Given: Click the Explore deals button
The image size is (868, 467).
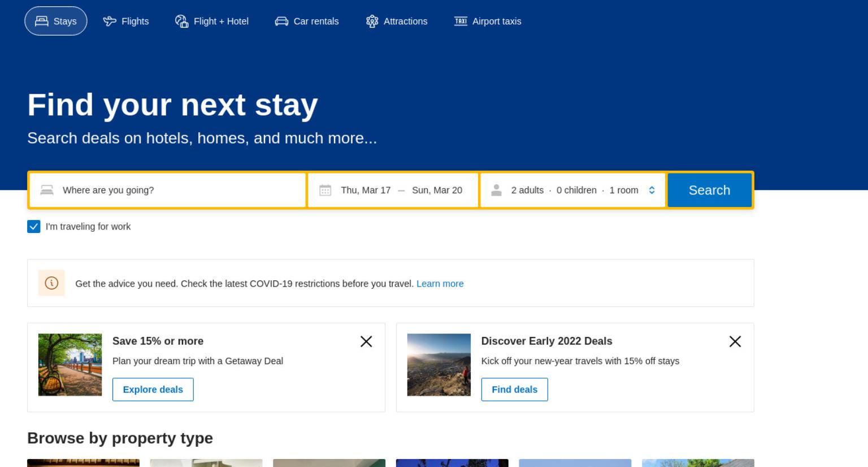Looking at the screenshot, I should (x=153, y=390).
